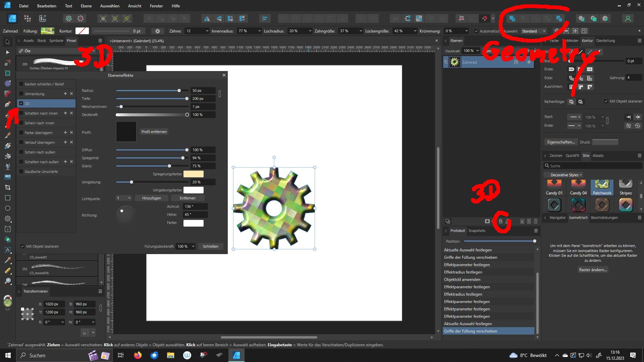
Task: Toggle Mit Objekt skalieren in effects dialog
Action: pyautogui.click(x=22, y=246)
